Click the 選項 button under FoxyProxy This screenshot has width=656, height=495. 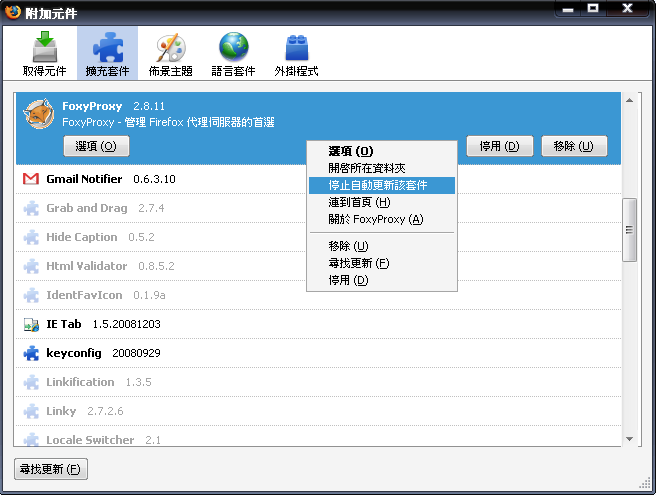[x=96, y=146]
